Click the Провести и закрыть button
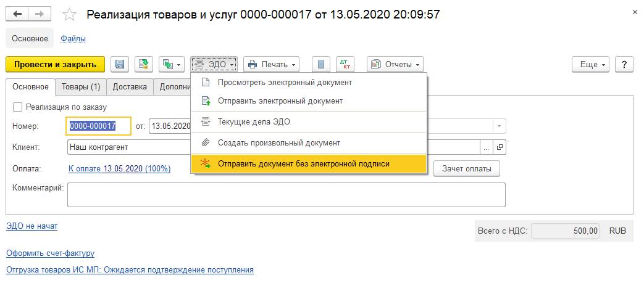The image size is (644, 283). pyautogui.click(x=55, y=64)
